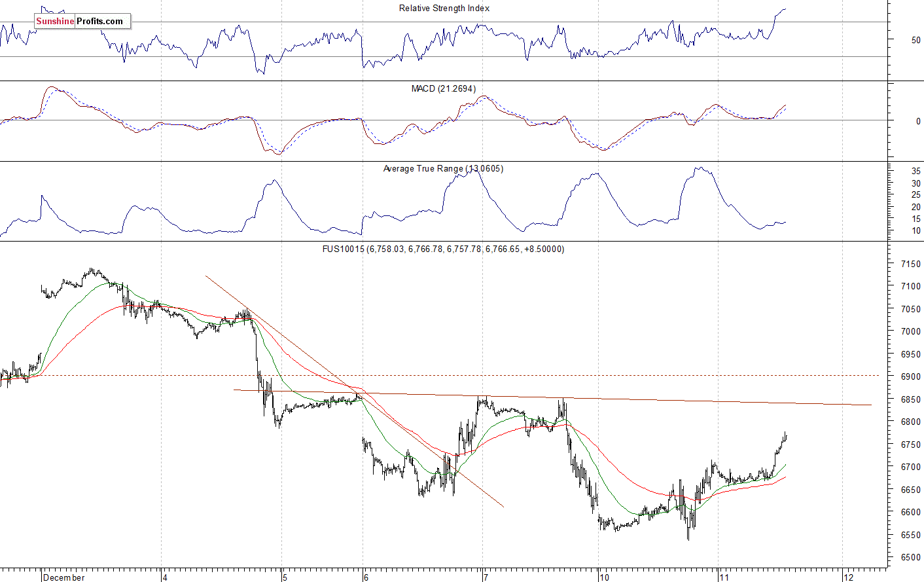Click the date axis label 12

pos(849,577)
